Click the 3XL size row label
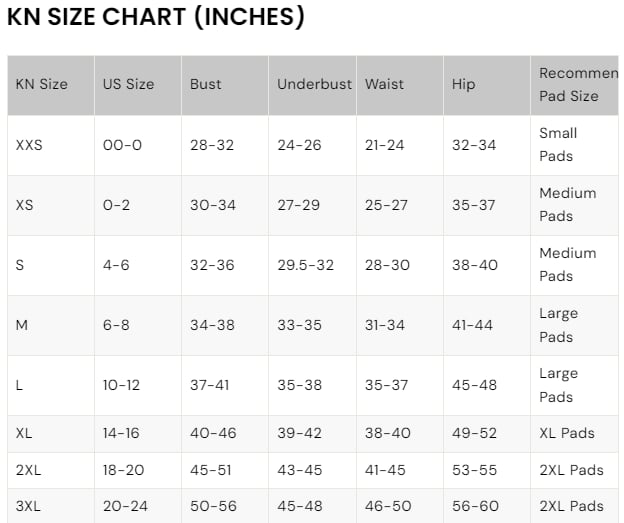Image resolution: width=624 pixels, height=523 pixels. click(x=28, y=506)
